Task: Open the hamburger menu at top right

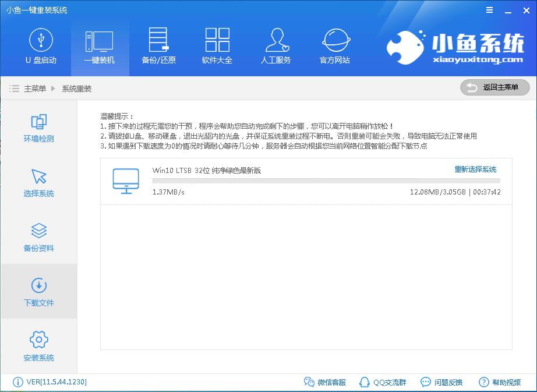Action: tap(489, 10)
